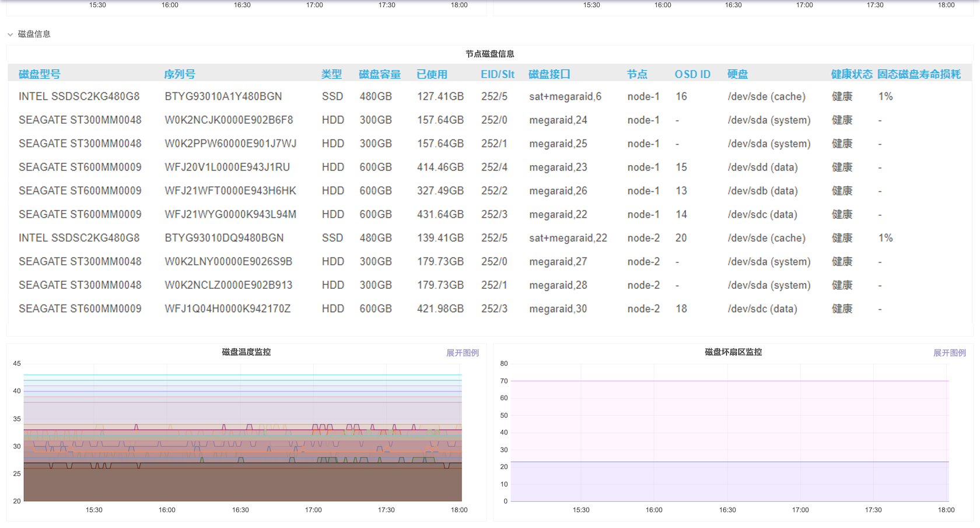Select serial number cell BTYG93010A1Y480BGN

coord(223,96)
